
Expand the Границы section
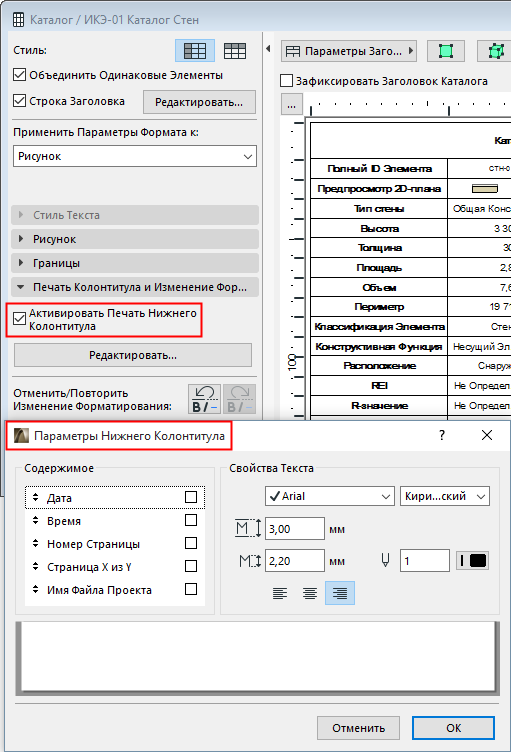click(x=135, y=263)
